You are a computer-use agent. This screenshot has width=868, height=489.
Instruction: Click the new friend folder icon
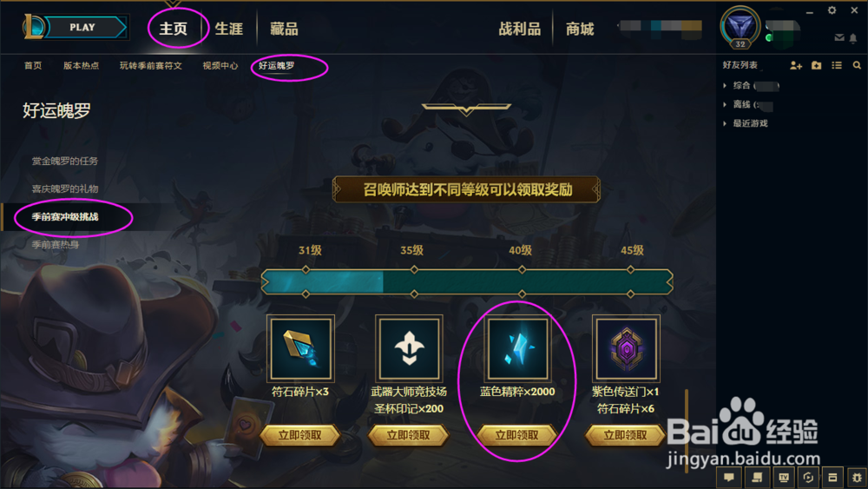coord(817,65)
